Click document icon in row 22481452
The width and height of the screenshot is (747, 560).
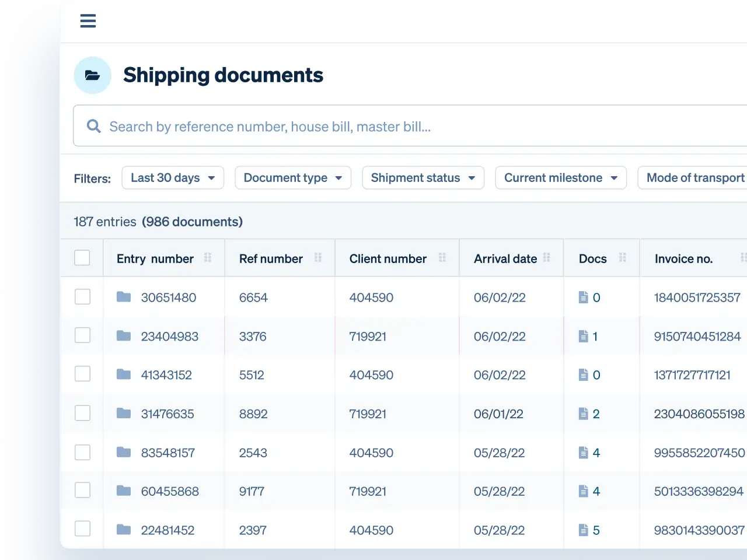583,530
